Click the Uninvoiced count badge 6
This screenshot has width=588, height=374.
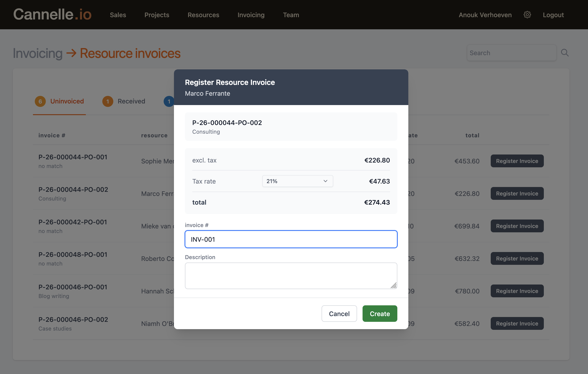pos(40,101)
